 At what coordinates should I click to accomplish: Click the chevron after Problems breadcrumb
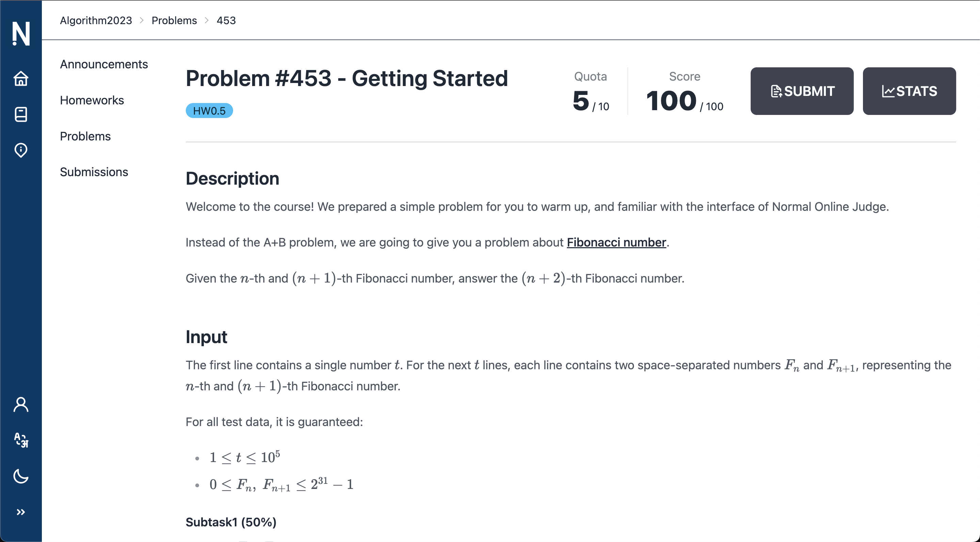tap(207, 20)
